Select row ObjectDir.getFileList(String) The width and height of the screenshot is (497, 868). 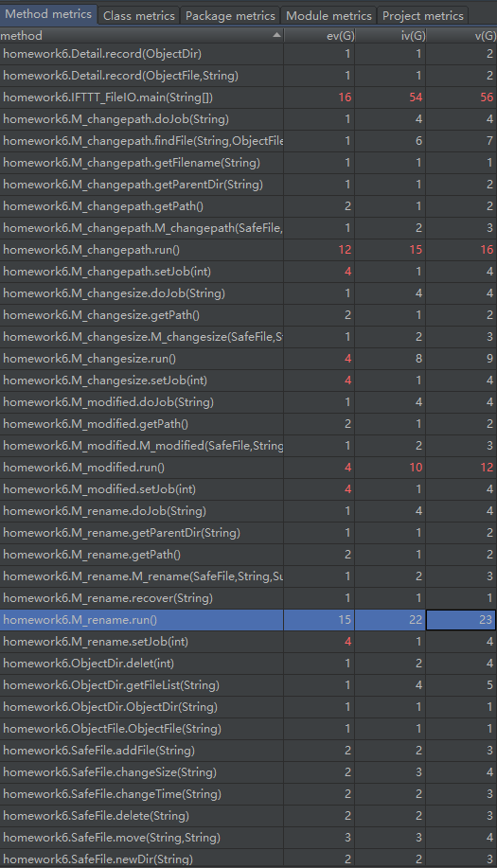pyautogui.click(x=248, y=685)
